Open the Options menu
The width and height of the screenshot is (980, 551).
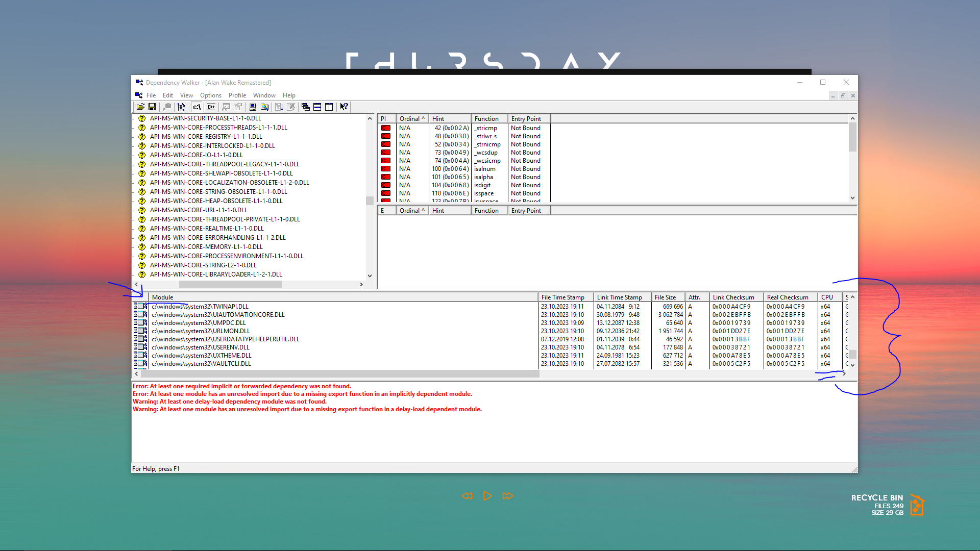coord(210,95)
